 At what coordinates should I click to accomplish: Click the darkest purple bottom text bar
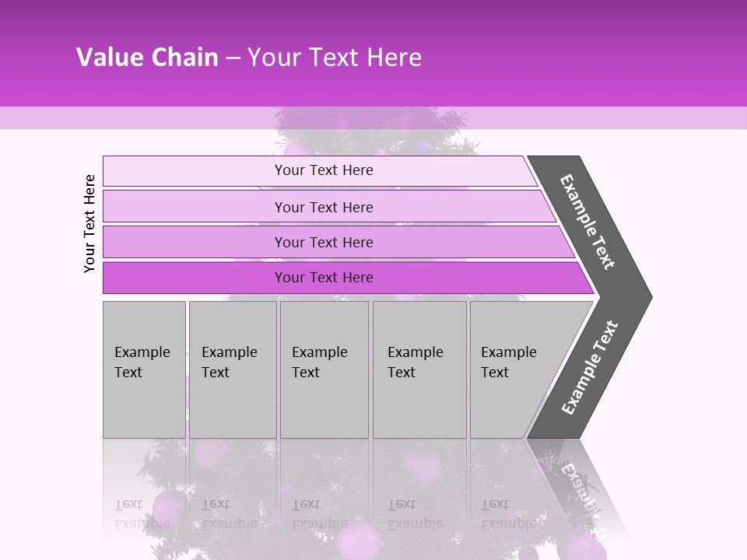tap(323, 278)
